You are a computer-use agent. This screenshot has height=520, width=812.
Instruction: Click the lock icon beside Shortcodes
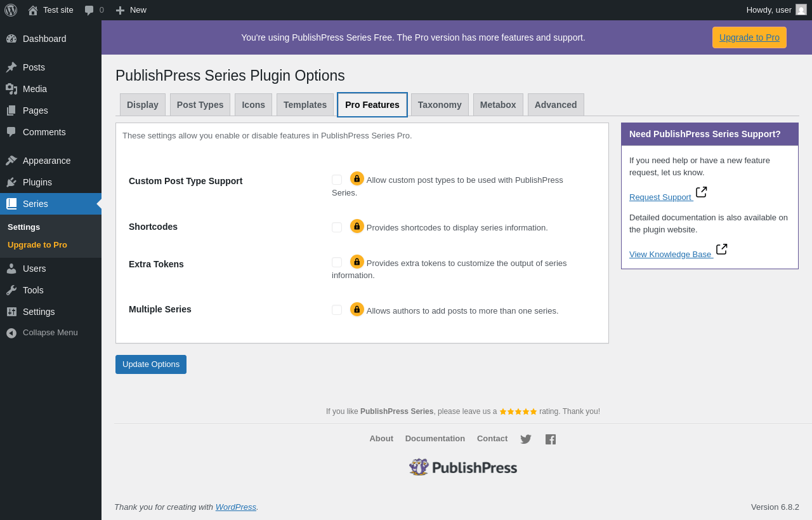tap(357, 226)
